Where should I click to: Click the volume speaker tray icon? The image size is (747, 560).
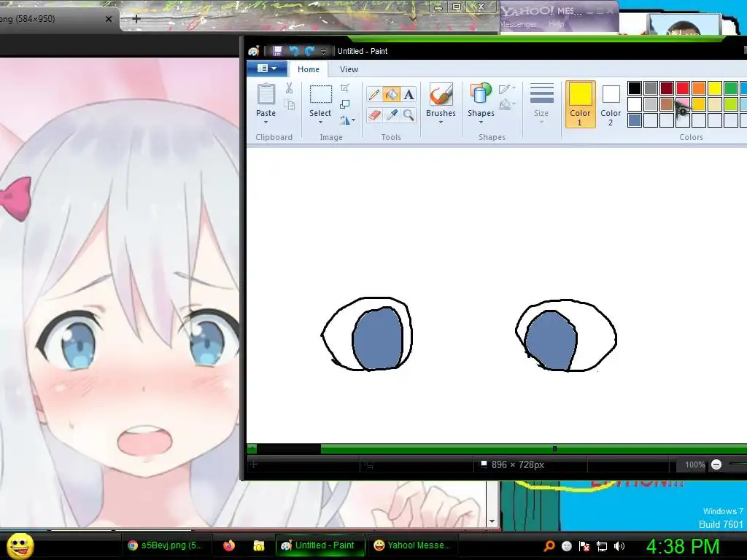point(619,546)
